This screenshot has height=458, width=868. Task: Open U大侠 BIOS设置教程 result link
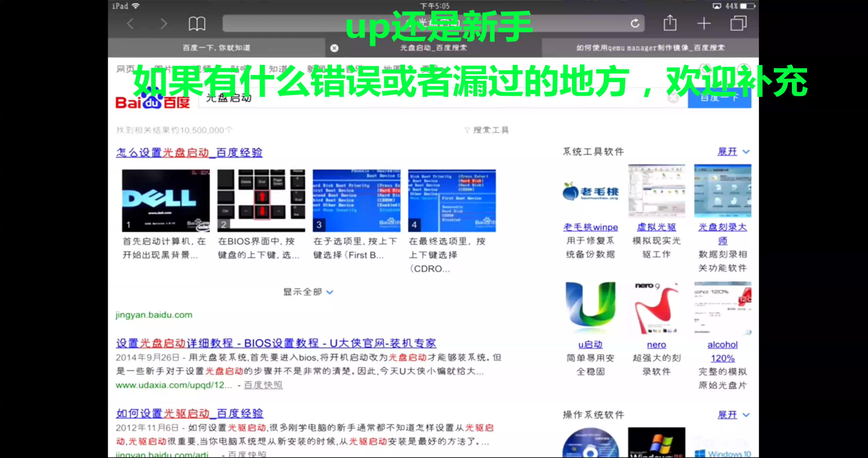pyautogui.click(x=276, y=343)
